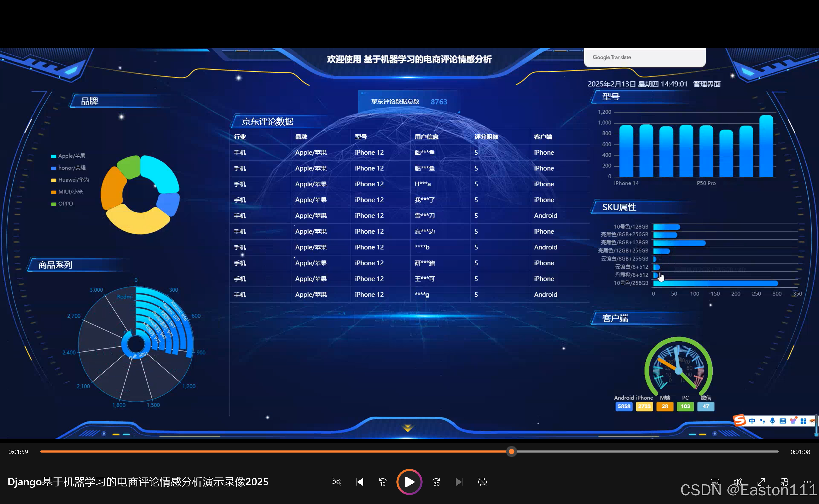Toggle Chinese/English mode on the Sogou bar
This screenshot has height=504, width=819.
pos(752,421)
